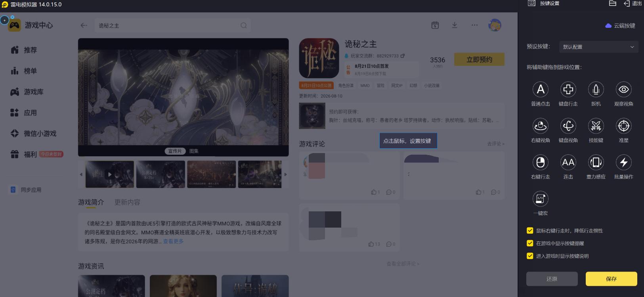Image resolution: width=644 pixels, height=297 pixels.
Task: Toggle 鼠标右键行走时，降低行走惯性 checkbox
Action: [x=530, y=231]
